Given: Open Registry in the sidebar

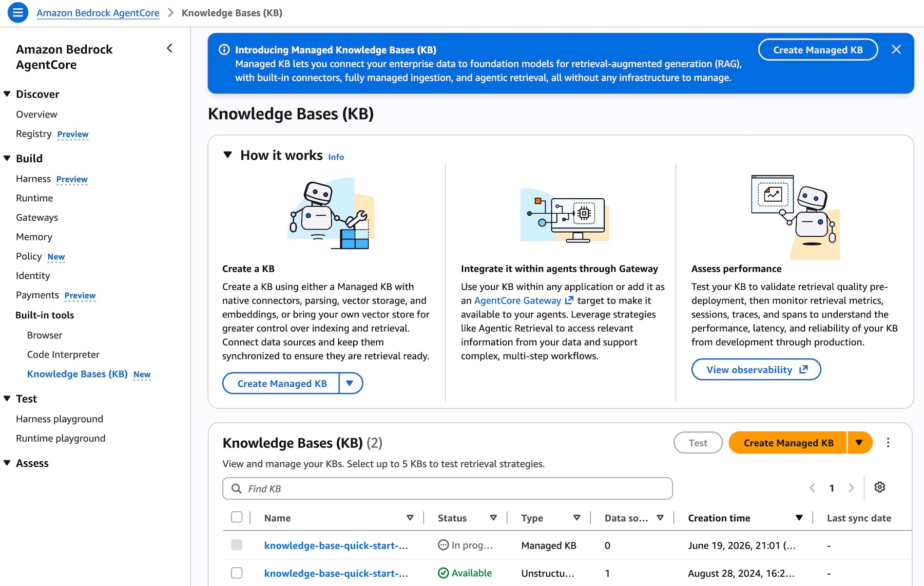Looking at the screenshot, I should [34, 134].
